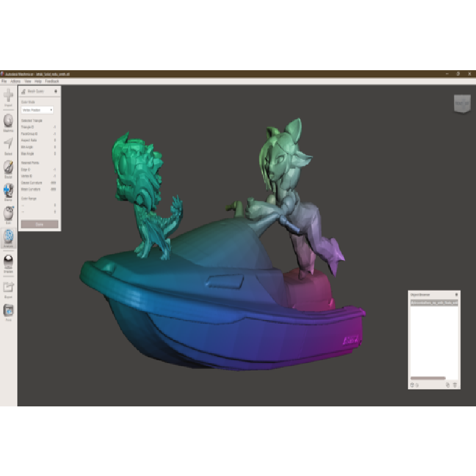Click the FaceGroup ID label
This screenshot has height=476, width=476.
29,134
